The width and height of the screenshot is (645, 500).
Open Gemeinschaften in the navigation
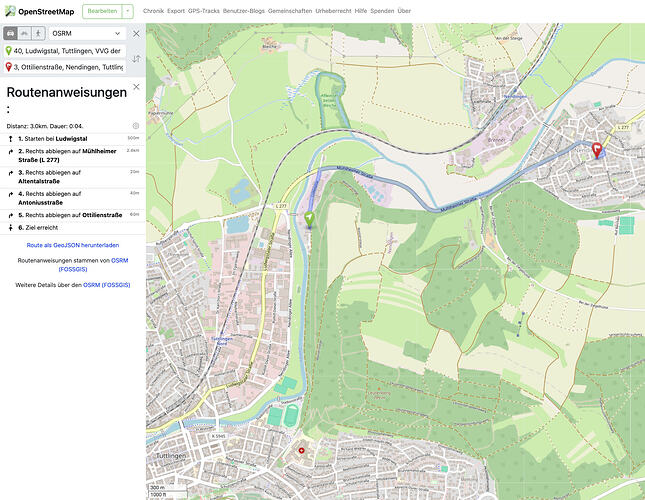click(x=290, y=11)
